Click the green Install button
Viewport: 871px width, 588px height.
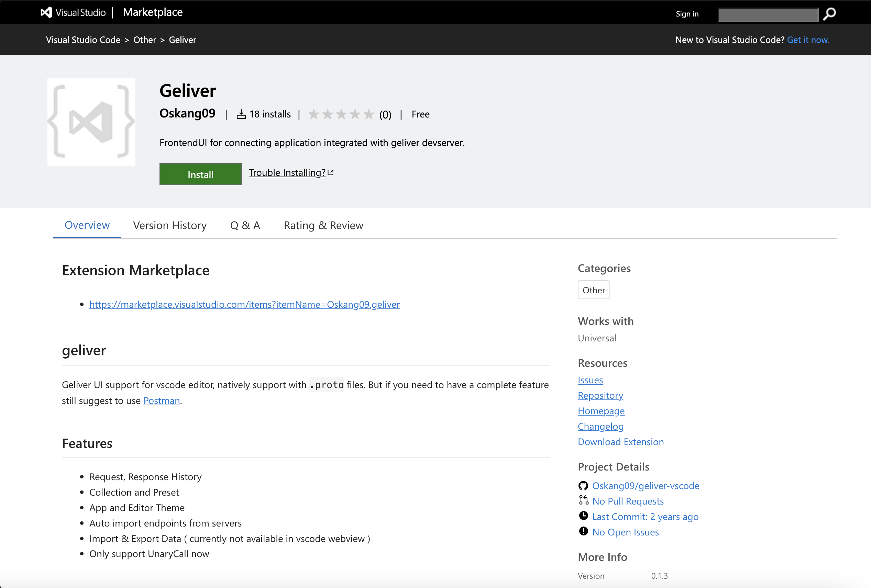(x=200, y=174)
